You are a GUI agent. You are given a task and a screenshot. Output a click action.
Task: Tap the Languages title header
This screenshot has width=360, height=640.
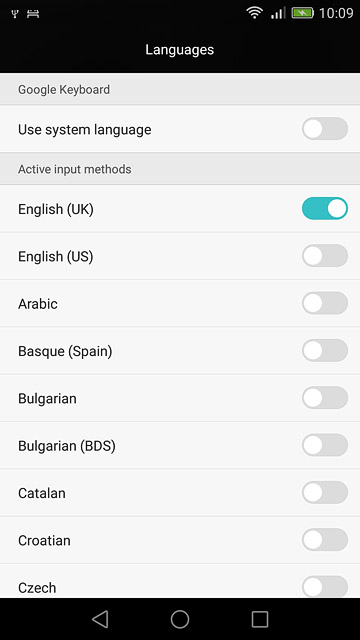(180, 50)
